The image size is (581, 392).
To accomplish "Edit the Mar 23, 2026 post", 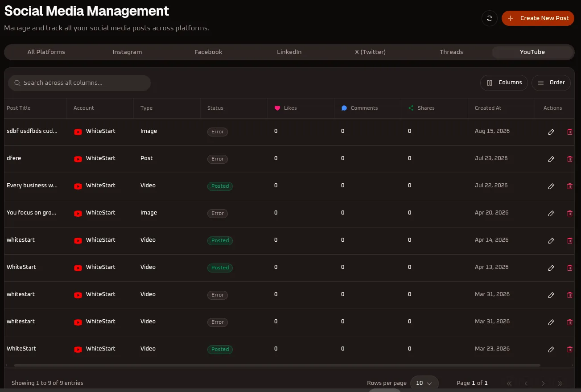I will pos(551,350).
